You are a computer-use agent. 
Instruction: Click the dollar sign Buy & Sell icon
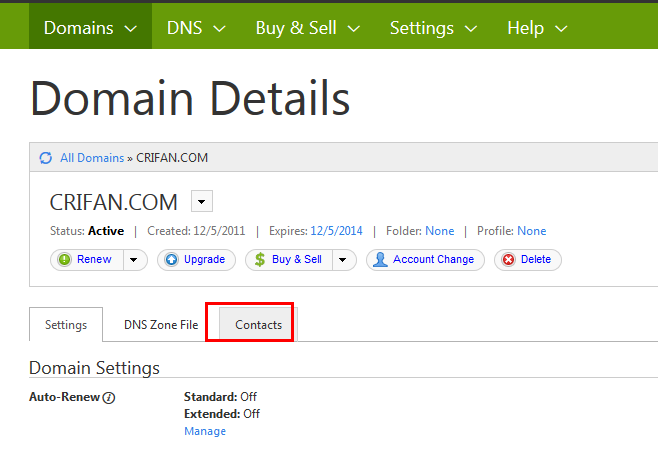(260, 260)
